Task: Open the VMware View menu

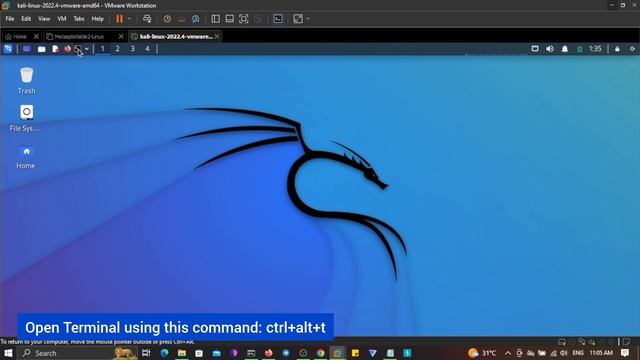Action: pos(44,19)
